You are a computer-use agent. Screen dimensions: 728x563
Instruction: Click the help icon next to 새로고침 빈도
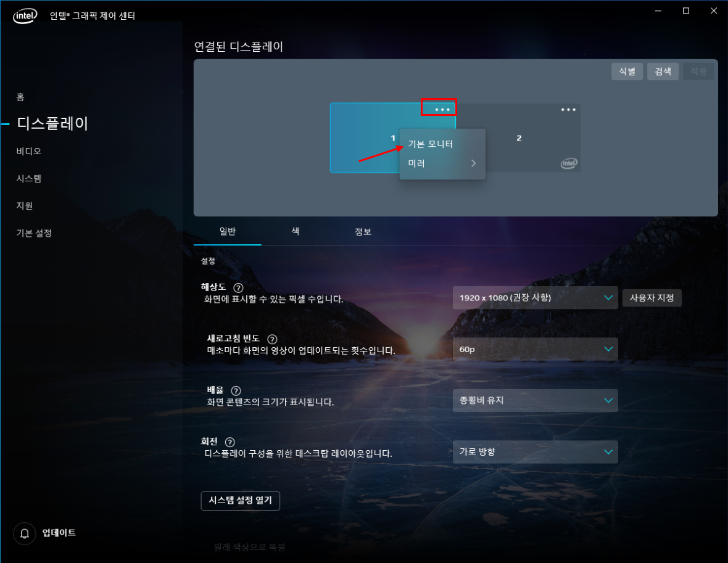pyautogui.click(x=272, y=339)
